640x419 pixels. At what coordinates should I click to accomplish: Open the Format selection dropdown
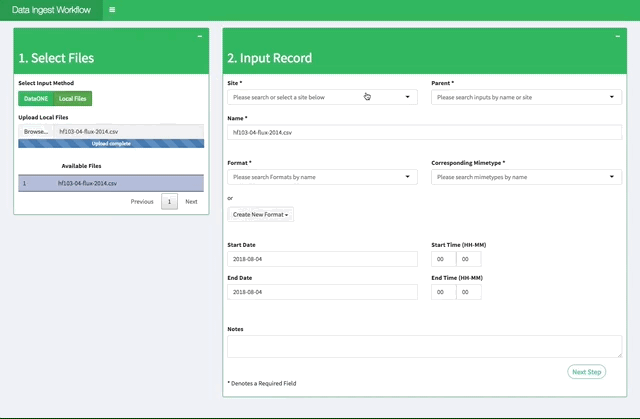pos(321,177)
